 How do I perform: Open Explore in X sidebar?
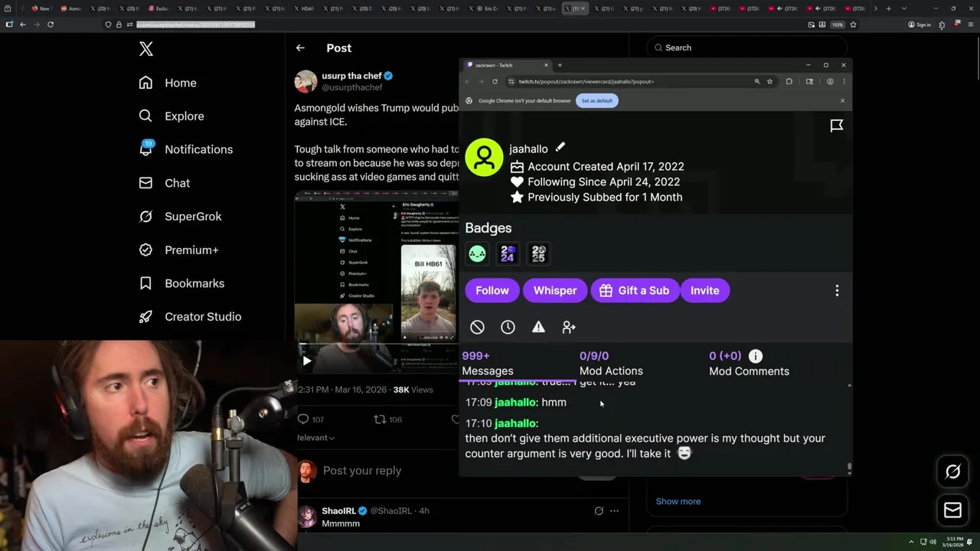click(171, 116)
